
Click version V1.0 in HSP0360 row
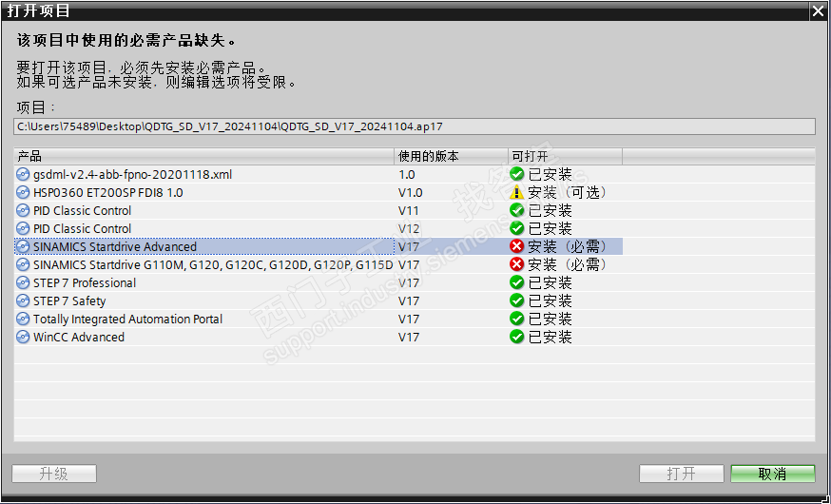[410, 192]
